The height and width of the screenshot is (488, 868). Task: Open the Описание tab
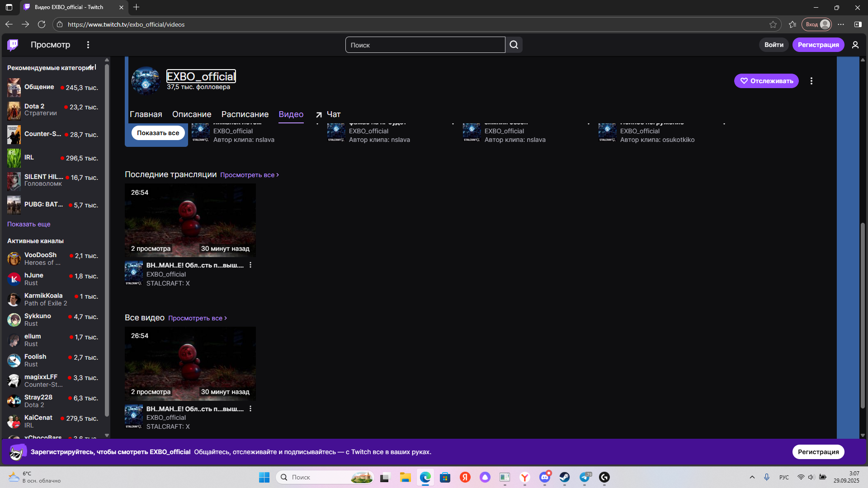(192, 114)
